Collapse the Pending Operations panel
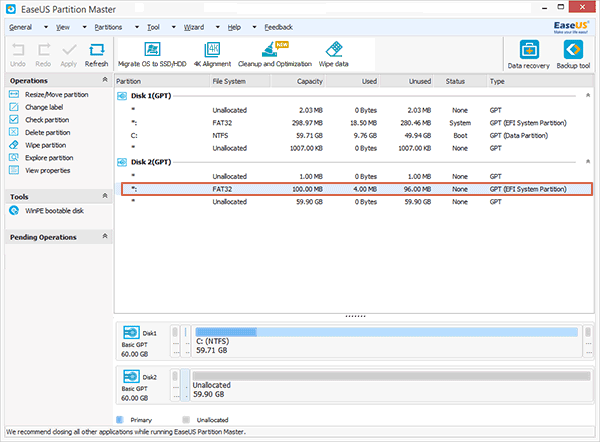The height and width of the screenshot is (442, 600). pos(105,236)
